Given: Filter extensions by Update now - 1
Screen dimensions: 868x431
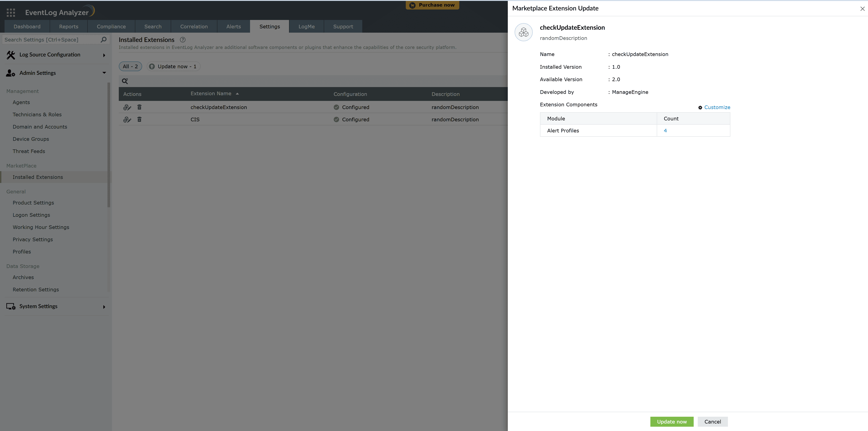Looking at the screenshot, I should [173, 66].
